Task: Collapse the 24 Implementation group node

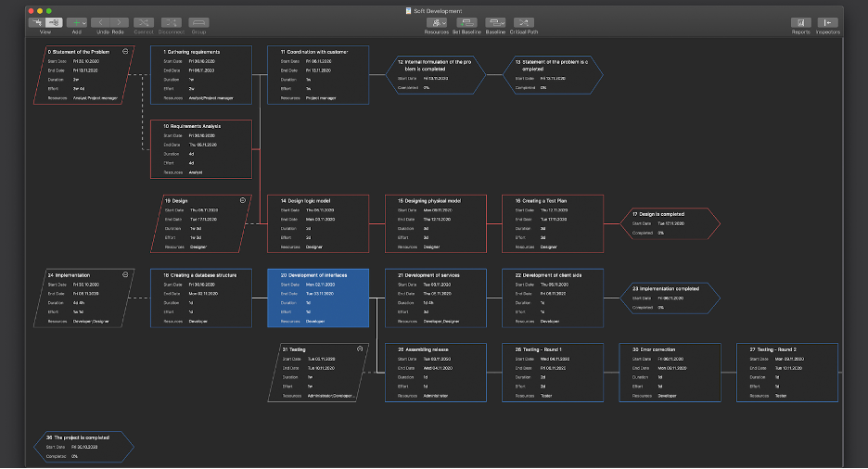Action: 125,274
